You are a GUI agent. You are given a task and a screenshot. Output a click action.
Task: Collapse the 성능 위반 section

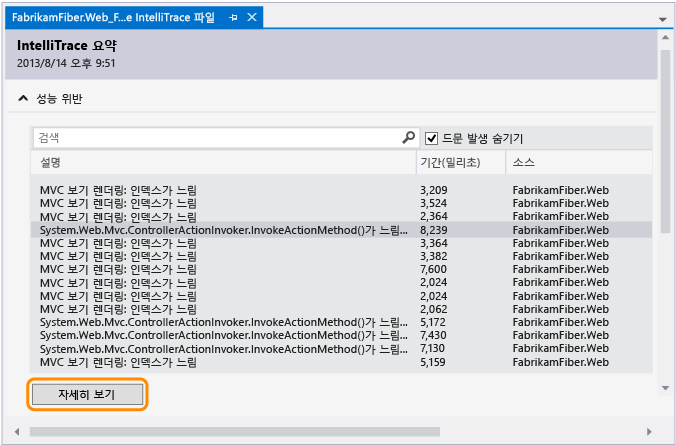(23, 99)
